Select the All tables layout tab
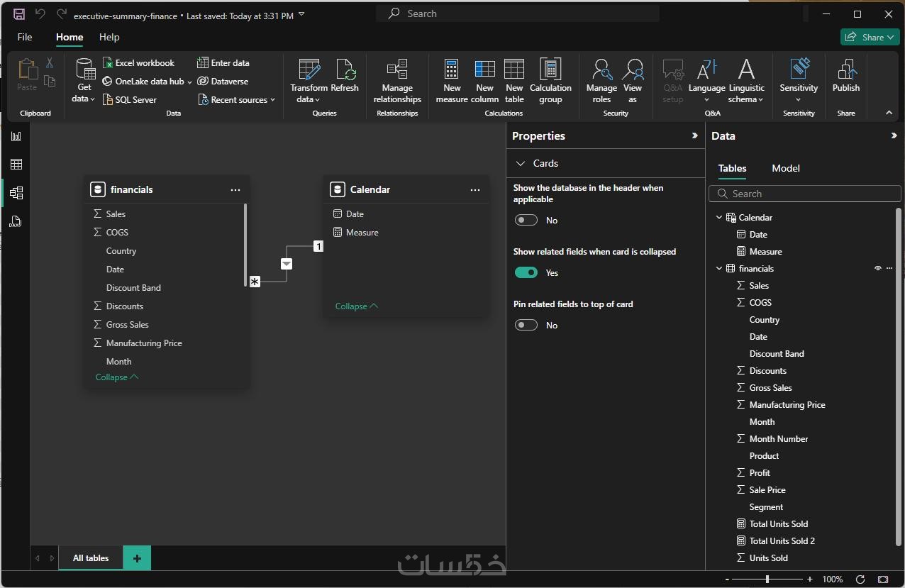The image size is (905, 588). click(x=91, y=558)
